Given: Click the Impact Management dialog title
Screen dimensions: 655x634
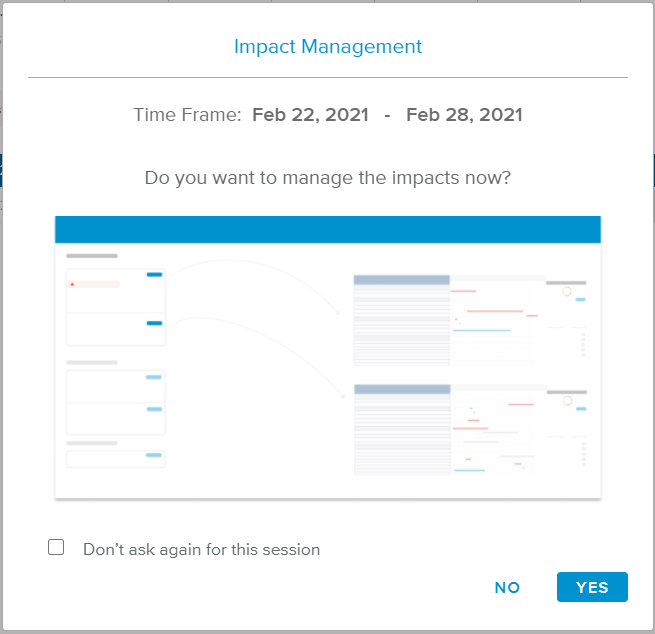Looking at the screenshot, I should (x=327, y=47).
